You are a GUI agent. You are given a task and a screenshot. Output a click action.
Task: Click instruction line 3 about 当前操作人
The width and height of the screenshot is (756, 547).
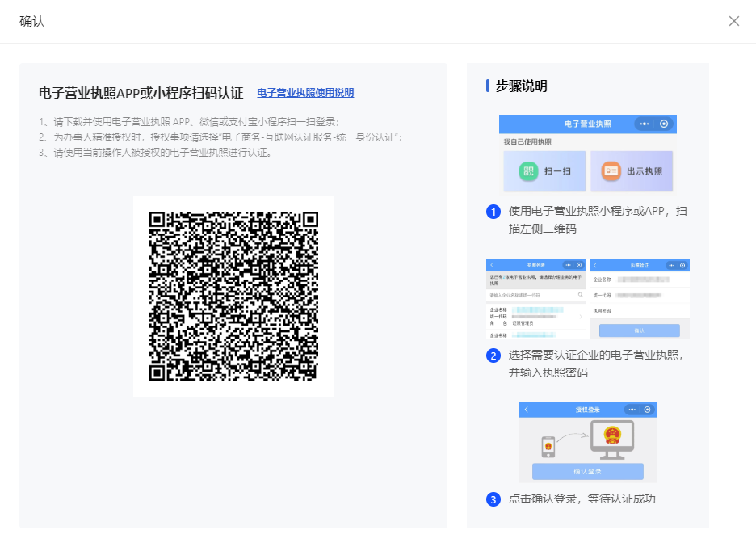[155, 153]
